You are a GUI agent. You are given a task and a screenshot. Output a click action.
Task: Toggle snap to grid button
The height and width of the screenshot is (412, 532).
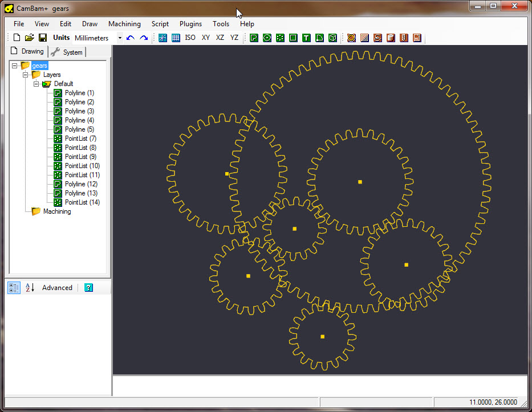coord(163,38)
